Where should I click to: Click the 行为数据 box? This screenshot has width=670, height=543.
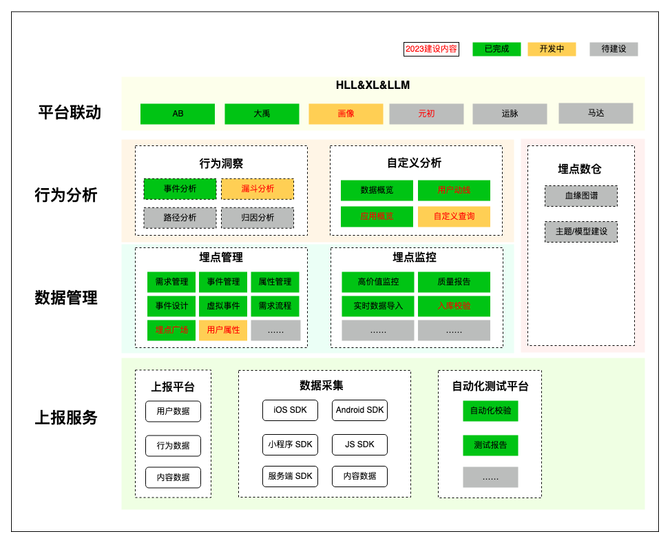[x=173, y=446]
